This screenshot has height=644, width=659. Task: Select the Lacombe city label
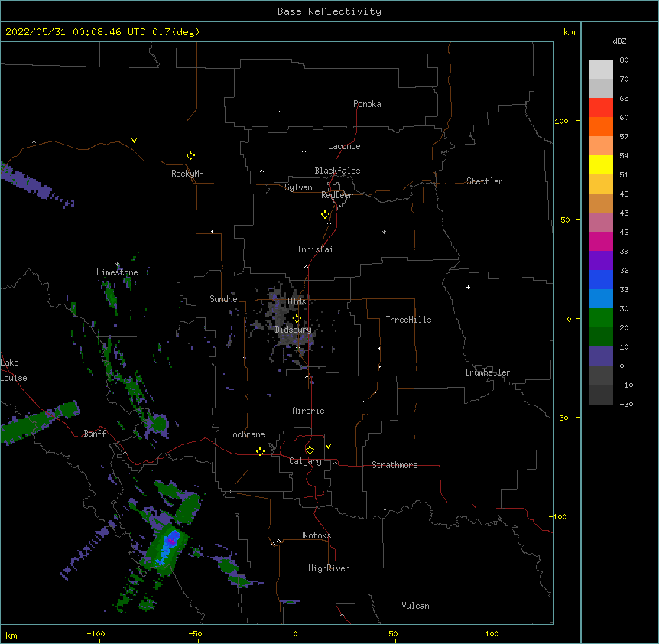(x=344, y=146)
